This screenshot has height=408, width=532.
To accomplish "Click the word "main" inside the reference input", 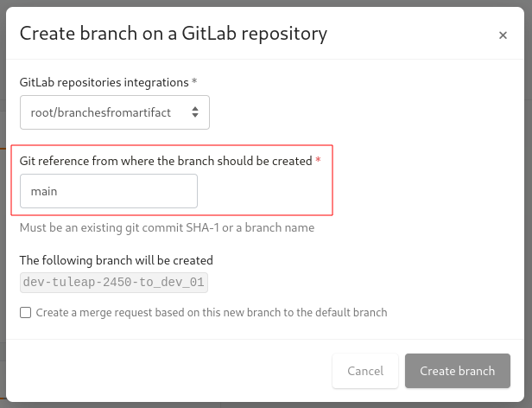I will 44,191.
